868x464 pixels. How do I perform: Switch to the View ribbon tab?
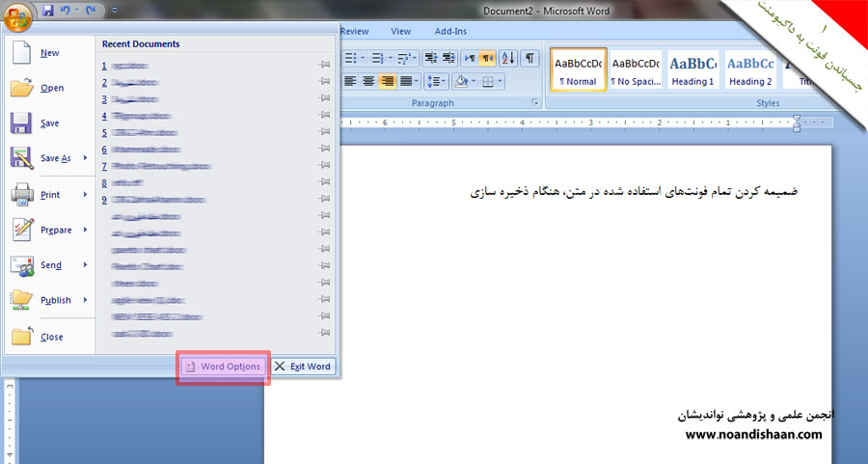(400, 32)
